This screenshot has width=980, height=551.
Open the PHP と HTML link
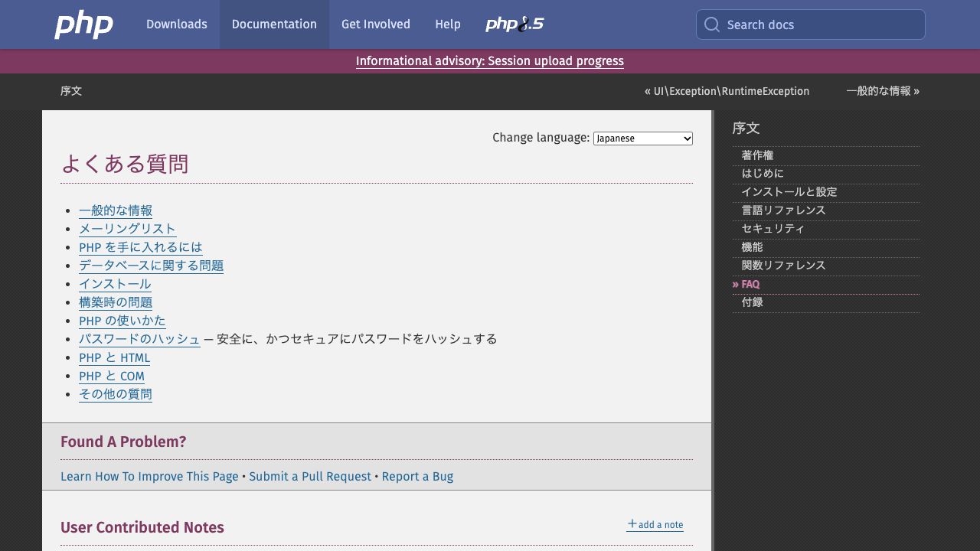[x=115, y=357]
